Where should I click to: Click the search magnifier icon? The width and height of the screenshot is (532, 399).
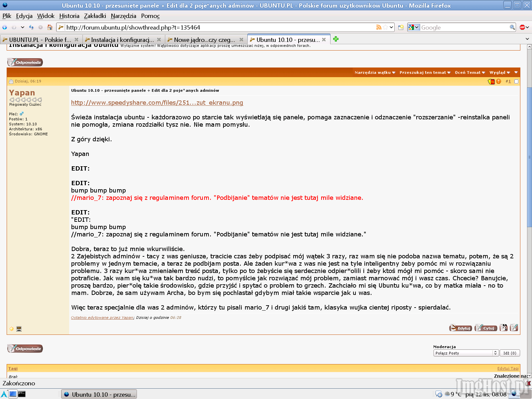coord(512,27)
